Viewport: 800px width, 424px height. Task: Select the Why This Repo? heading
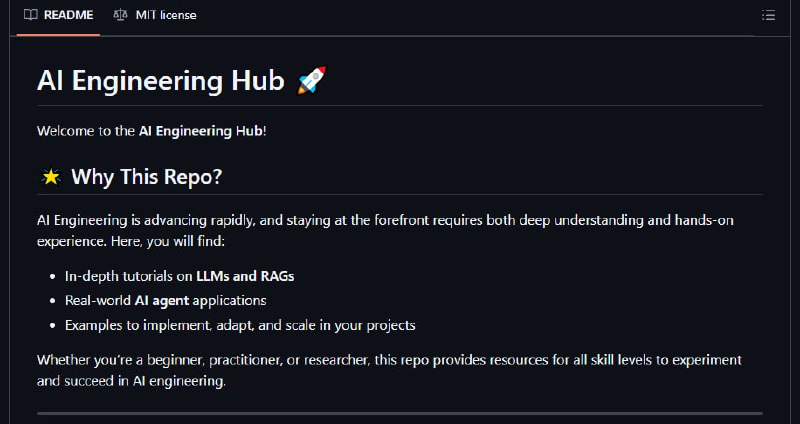[146, 177]
